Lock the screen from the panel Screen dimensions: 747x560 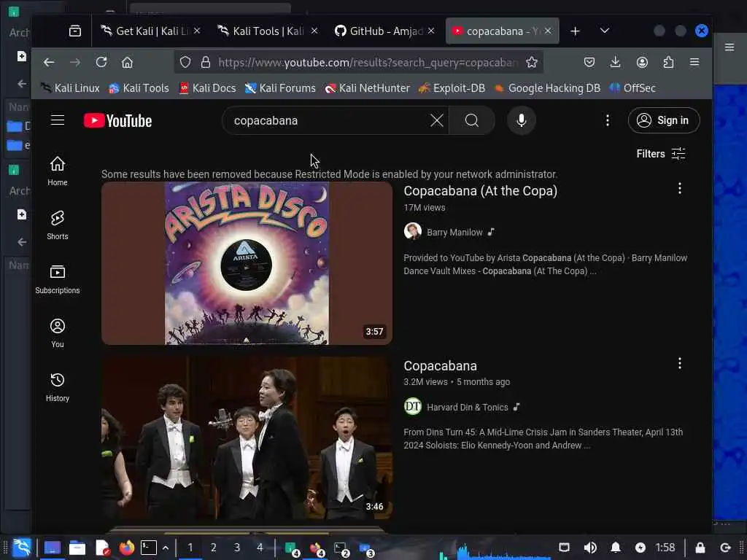700,548
